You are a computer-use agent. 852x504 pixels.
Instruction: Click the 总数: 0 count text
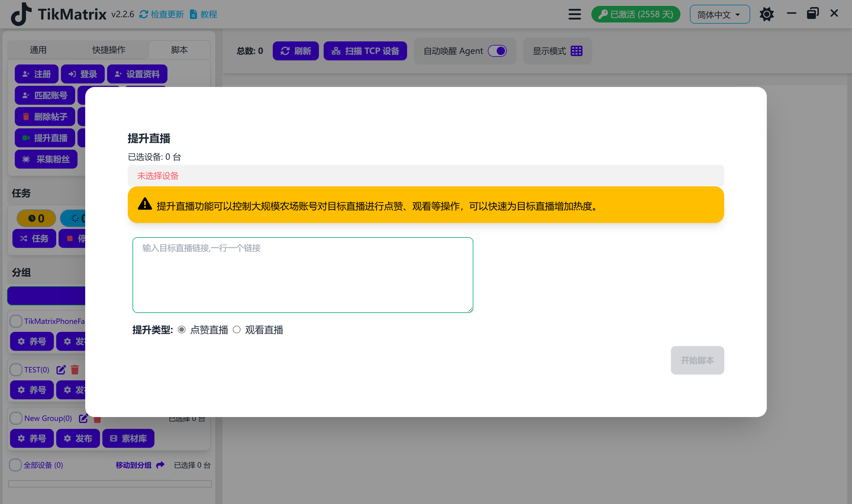click(250, 51)
